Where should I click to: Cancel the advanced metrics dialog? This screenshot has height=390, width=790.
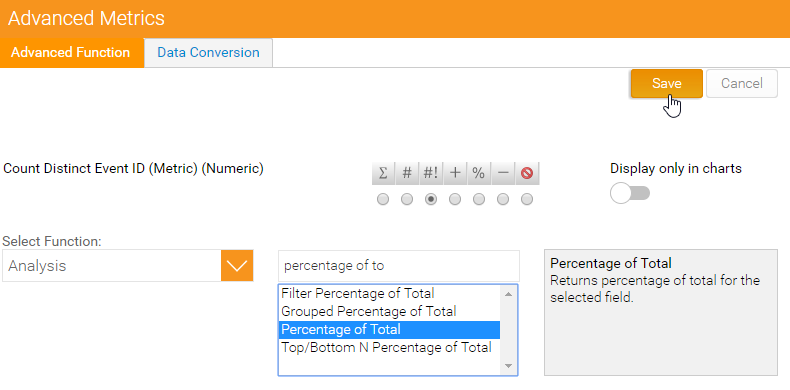pos(742,83)
